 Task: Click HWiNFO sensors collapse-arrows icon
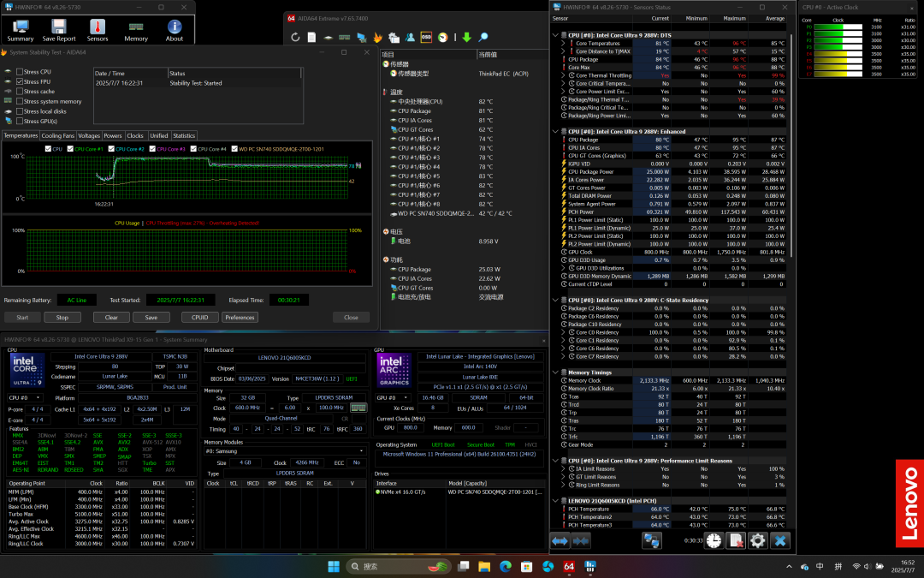point(581,540)
